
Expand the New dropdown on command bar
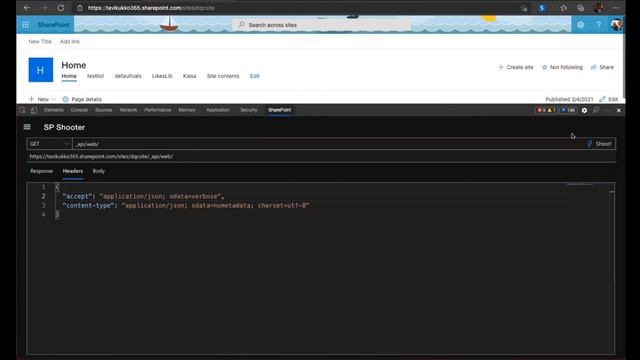point(42,99)
